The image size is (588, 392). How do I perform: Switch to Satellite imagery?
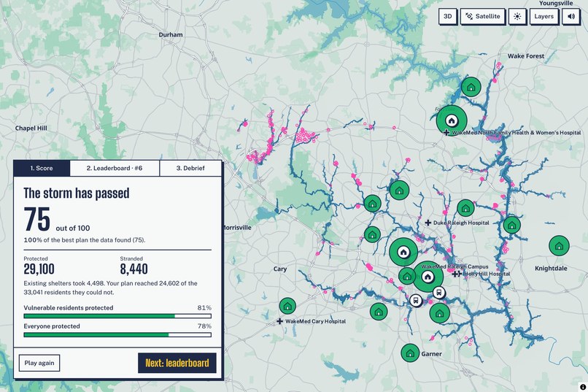click(x=483, y=17)
